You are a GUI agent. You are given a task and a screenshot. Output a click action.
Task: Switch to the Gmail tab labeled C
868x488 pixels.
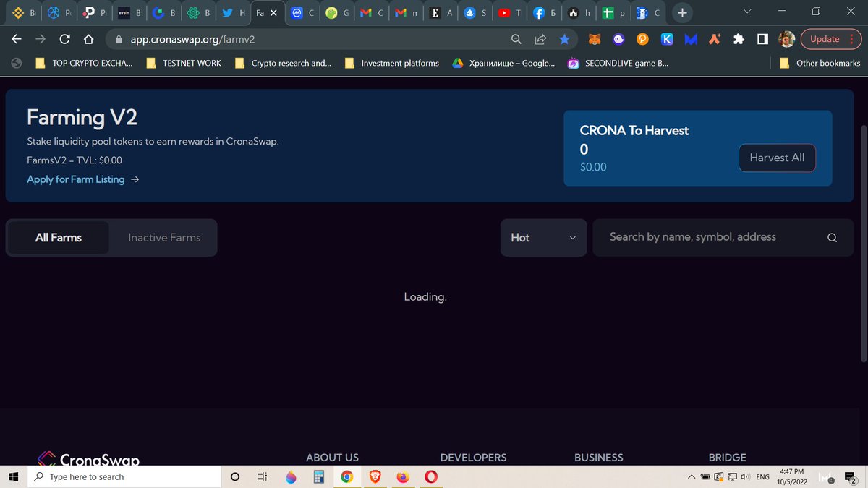pyautogui.click(x=373, y=13)
